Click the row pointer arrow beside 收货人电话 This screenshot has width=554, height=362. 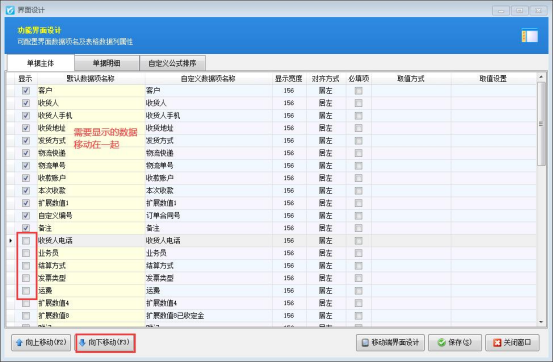[x=11, y=241]
